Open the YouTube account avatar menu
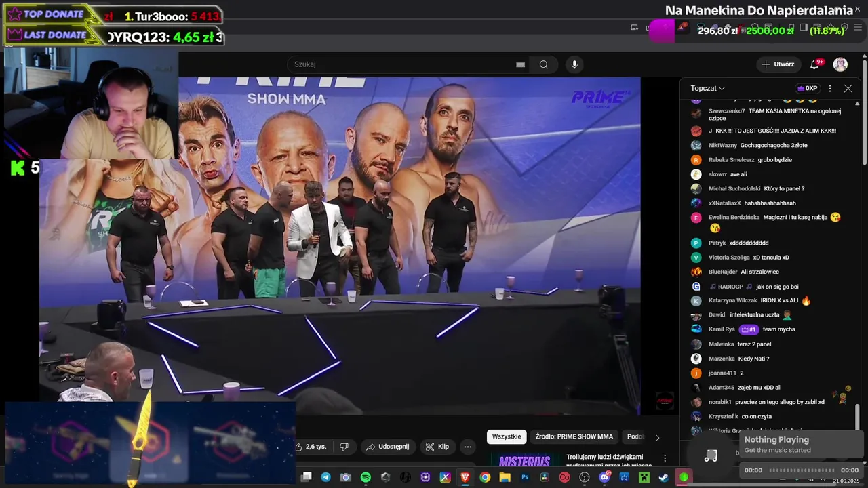868x488 pixels. tap(840, 64)
